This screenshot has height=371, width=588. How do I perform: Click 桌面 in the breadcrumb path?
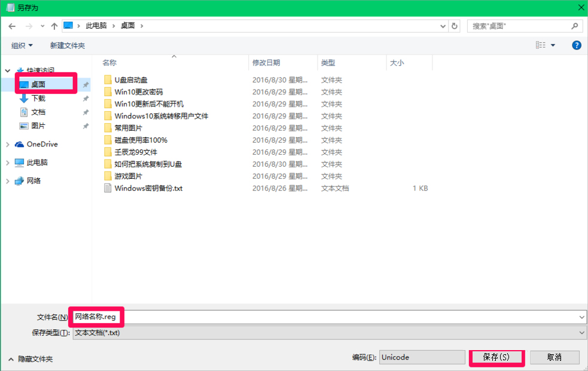coord(129,26)
